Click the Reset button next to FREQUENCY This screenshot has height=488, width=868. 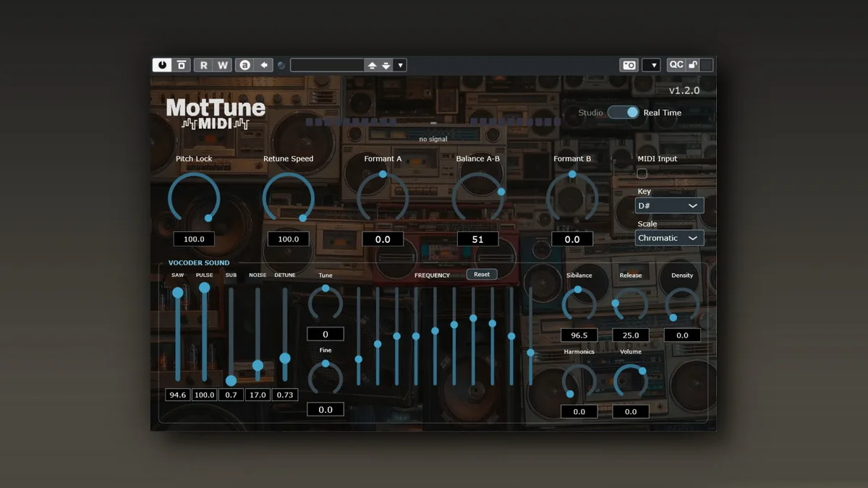click(x=482, y=274)
